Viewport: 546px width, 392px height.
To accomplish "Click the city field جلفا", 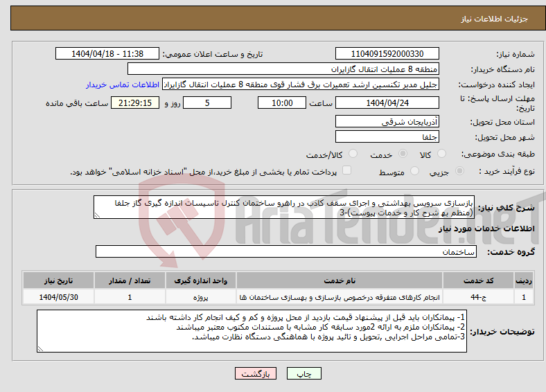I will pos(387,136).
